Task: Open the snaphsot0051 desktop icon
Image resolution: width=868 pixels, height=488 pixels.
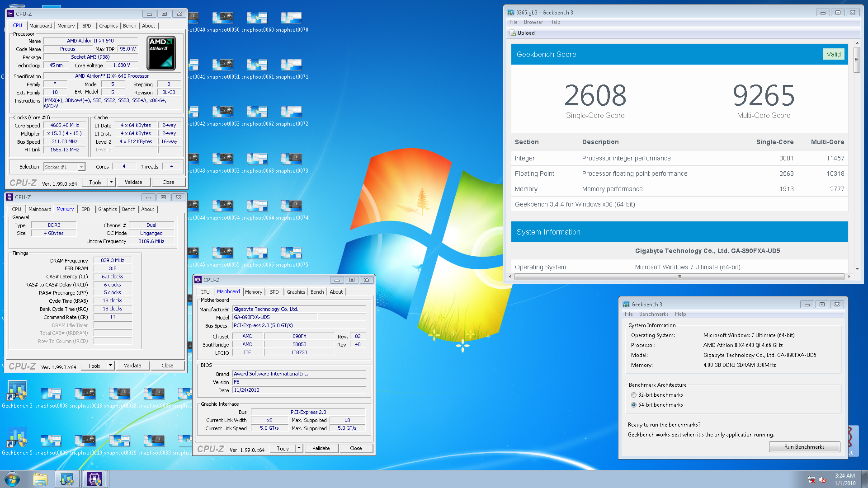Action: (223, 70)
